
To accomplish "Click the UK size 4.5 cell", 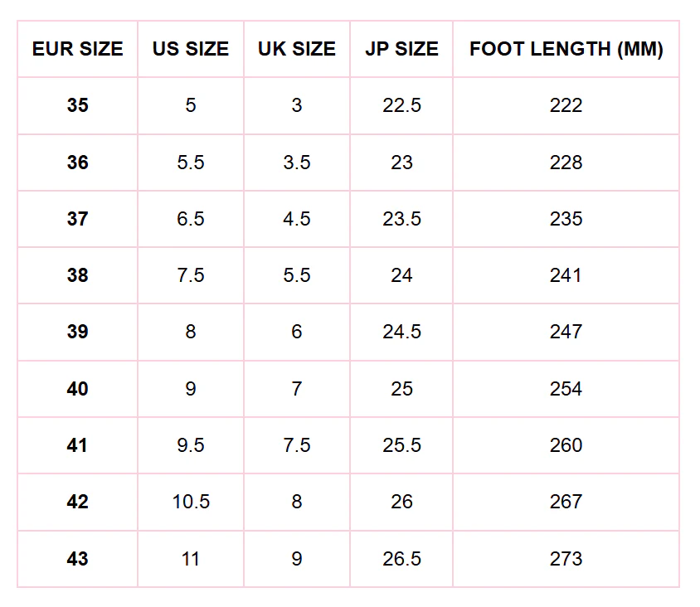I will point(297,219).
